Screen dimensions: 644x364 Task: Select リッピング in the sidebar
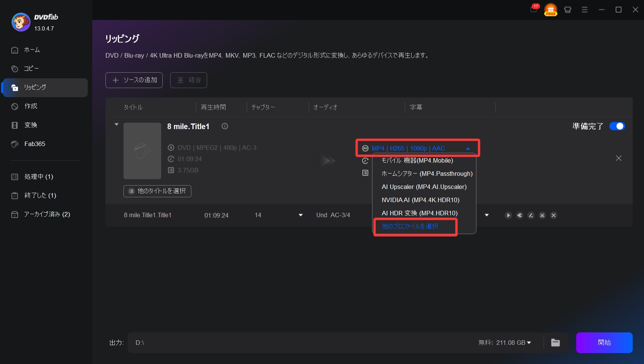tap(45, 87)
